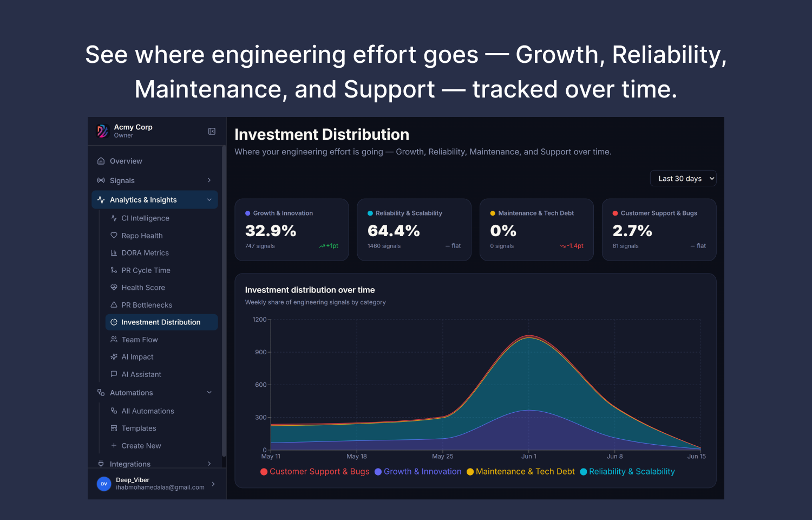Viewport: 812px width, 520px height.
Task: Click the Overview home icon
Action: coord(101,161)
